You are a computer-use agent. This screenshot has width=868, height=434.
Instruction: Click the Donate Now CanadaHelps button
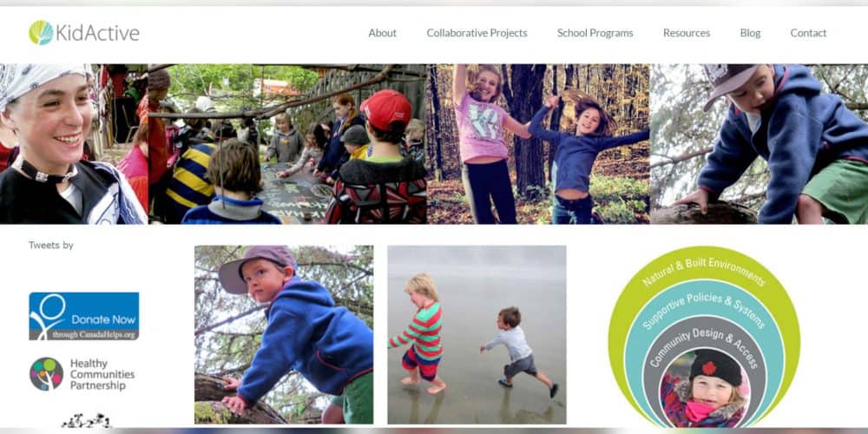click(x=84, y=316)
